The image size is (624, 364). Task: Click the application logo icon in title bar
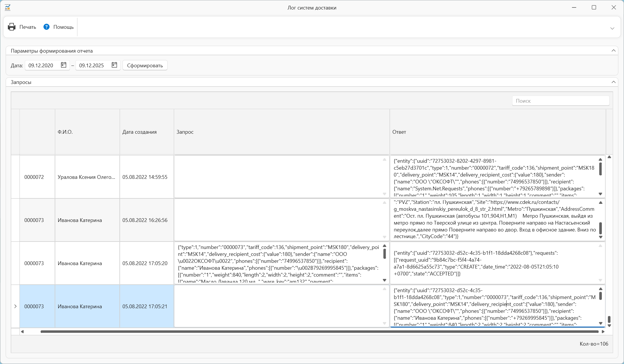pyautogui.click(x=8, y=8)
